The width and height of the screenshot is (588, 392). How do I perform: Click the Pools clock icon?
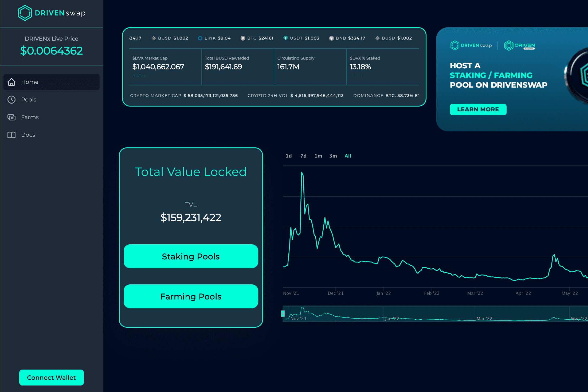click(x=11, y=100)
